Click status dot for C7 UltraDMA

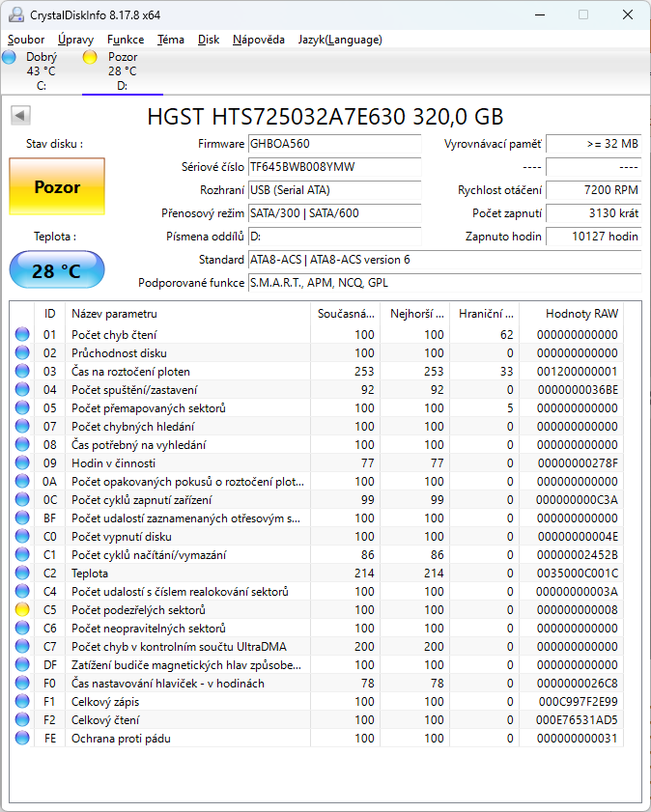click(22, 646)
